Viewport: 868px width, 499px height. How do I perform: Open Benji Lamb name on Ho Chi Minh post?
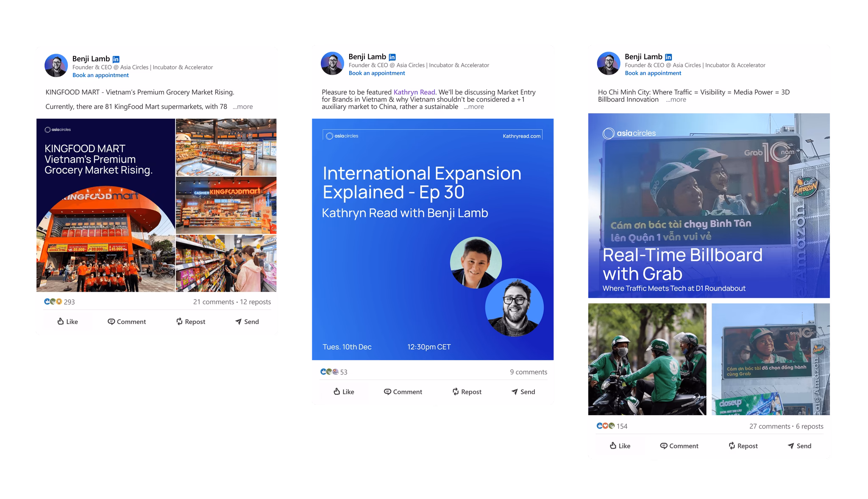pyautogui.click(x=644, y=57)
